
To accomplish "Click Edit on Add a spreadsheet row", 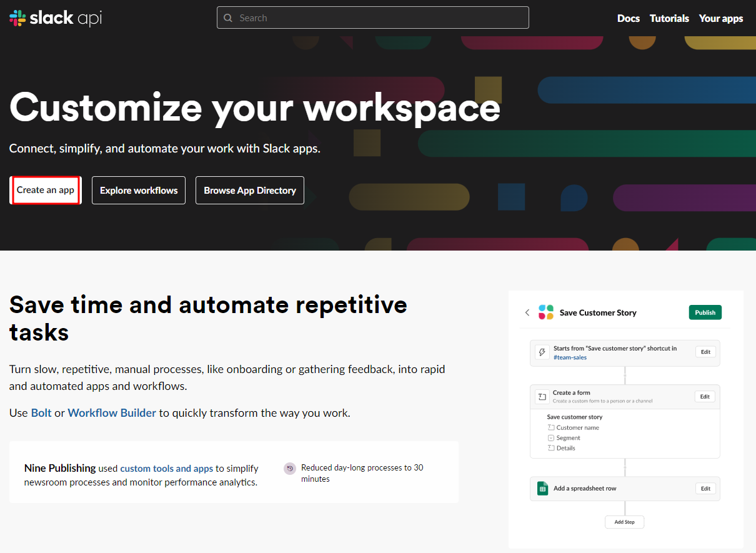I will coord(705,489).
